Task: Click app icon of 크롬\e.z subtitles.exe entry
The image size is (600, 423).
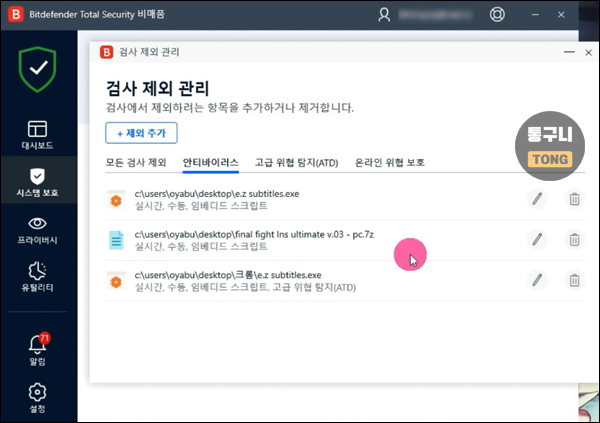Action: pos(116,282)
